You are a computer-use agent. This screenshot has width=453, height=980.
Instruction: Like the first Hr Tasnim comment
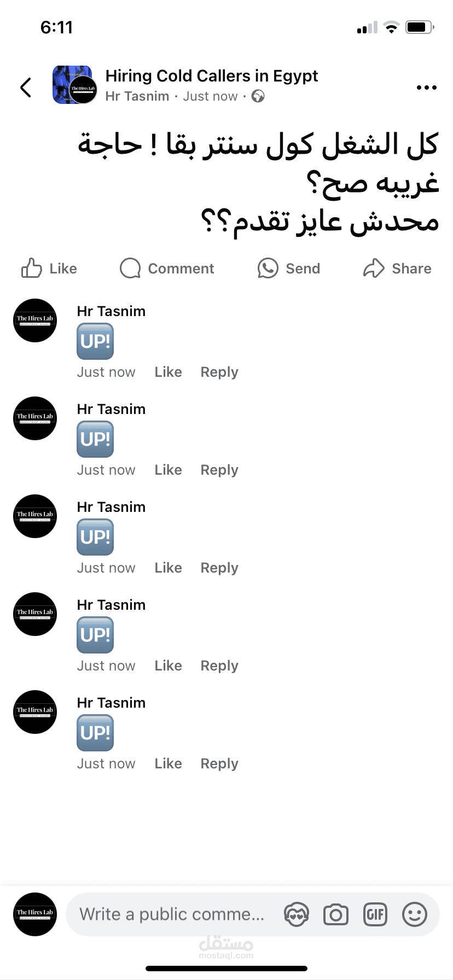pyautogui.click(x=168, y=372)
